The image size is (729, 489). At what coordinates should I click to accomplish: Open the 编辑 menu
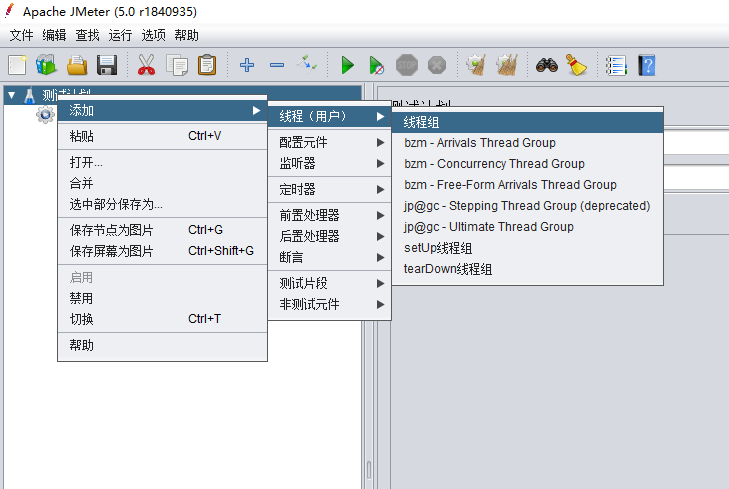click(54, 35)
